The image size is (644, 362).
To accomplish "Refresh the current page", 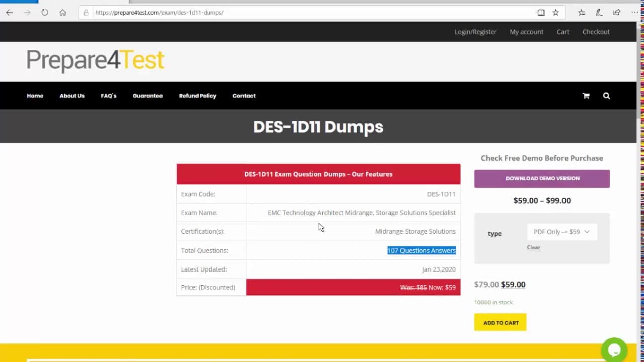I will pos(45,12).
